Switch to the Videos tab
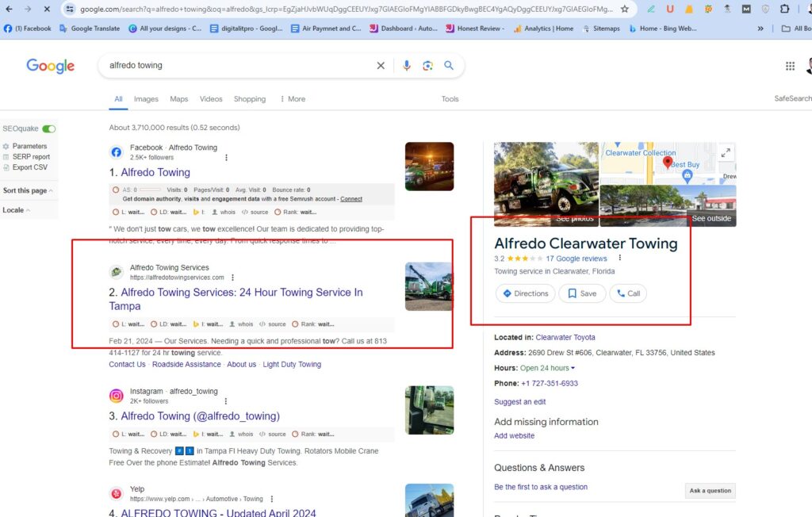 211,99
